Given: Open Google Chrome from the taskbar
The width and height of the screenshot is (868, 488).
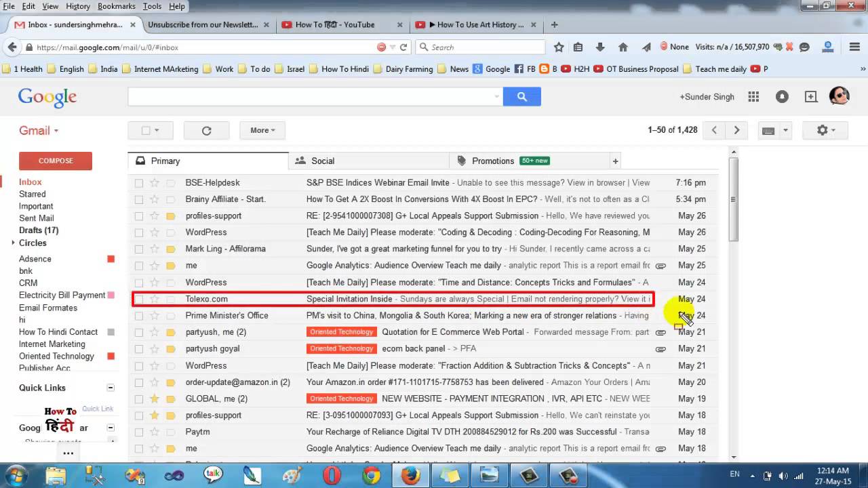Looking at the screenshot, I should [371, 476].
